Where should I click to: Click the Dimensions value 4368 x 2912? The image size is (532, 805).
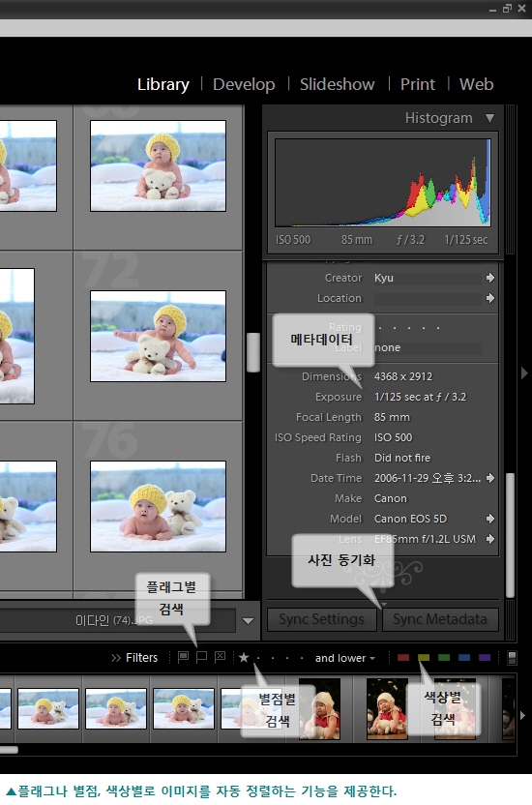click(x=403, y=376)
